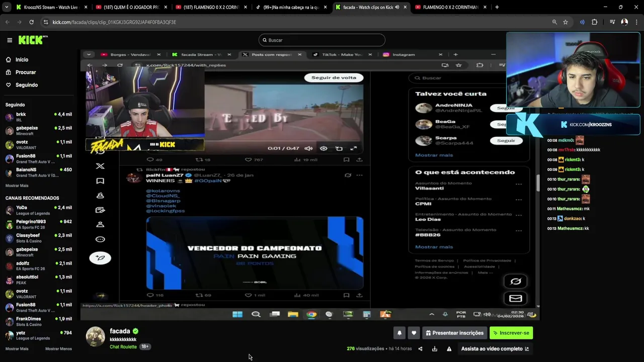
Task: Click the green KICK logo
Action: pyautogui.click(x=33, y=40)
